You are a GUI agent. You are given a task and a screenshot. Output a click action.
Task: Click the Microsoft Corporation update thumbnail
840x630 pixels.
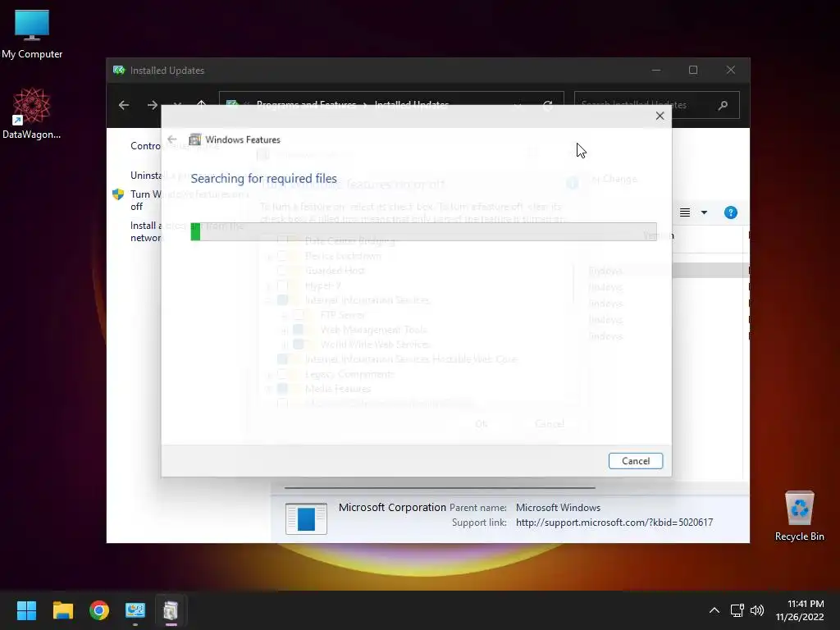(306, 518)
